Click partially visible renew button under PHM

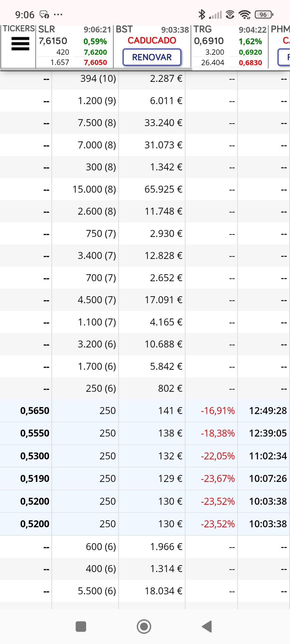284,57
